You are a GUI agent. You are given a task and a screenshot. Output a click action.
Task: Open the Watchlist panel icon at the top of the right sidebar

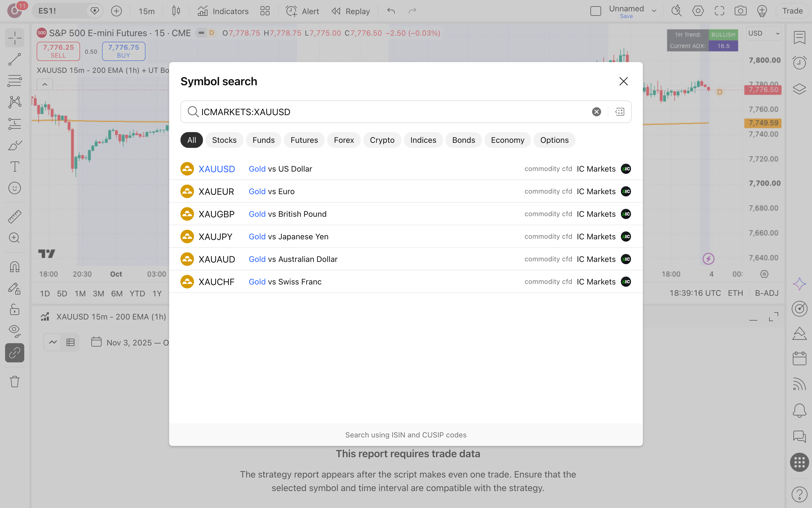pos(799,38)
